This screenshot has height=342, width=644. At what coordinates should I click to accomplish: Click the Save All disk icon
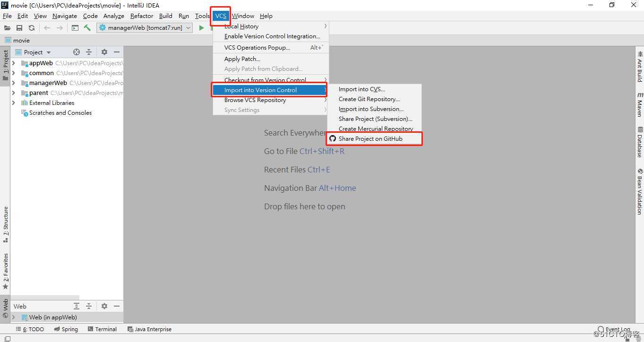[x=19, y=28]
